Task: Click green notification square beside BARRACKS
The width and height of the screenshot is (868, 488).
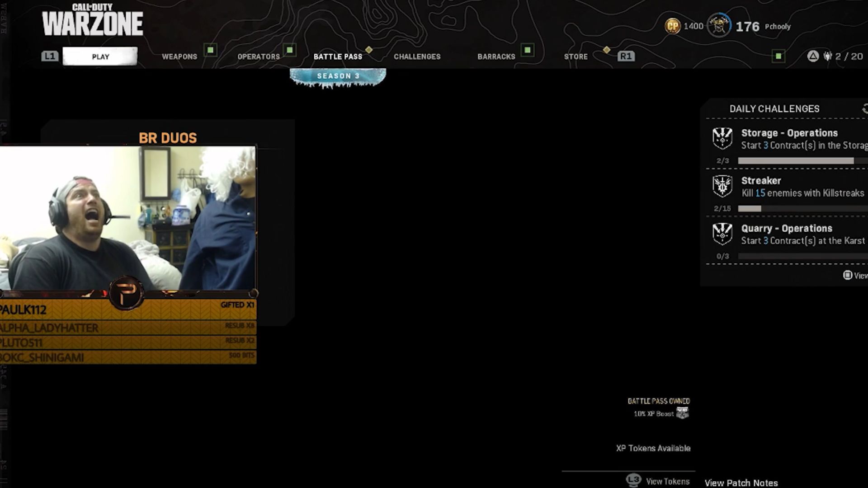Action: 528,50
